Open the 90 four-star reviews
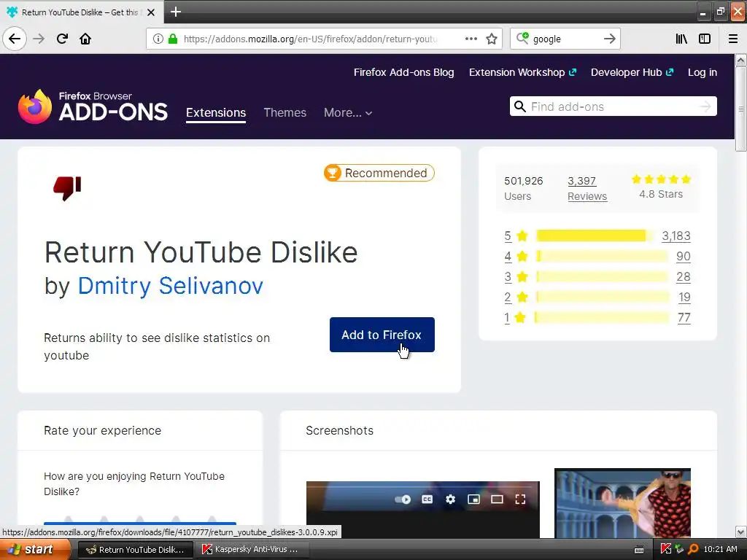Viewport: 747px width, 560px height. pyautogui.click(x=683, y=256)
